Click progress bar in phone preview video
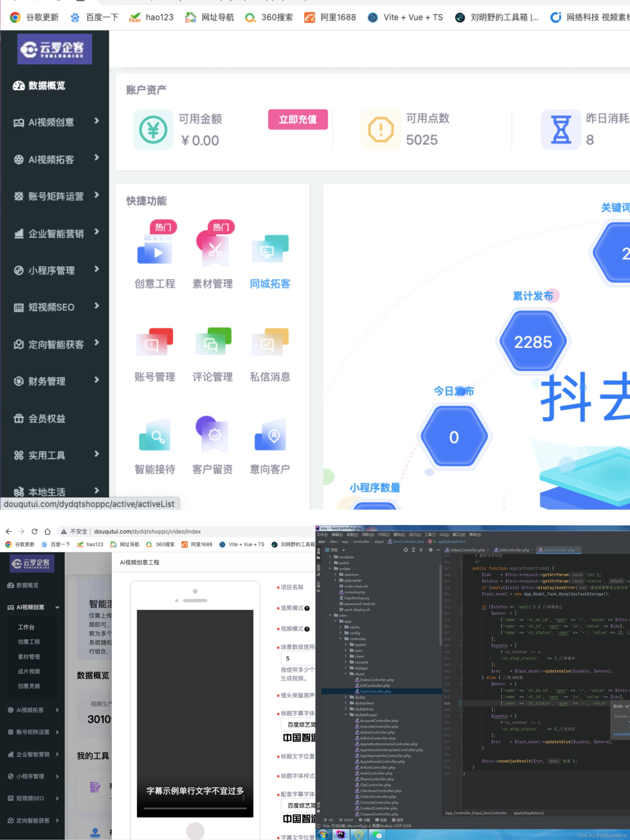Image resolution: width=630 pixels, height=840 pixels. [x=195, y=808]
